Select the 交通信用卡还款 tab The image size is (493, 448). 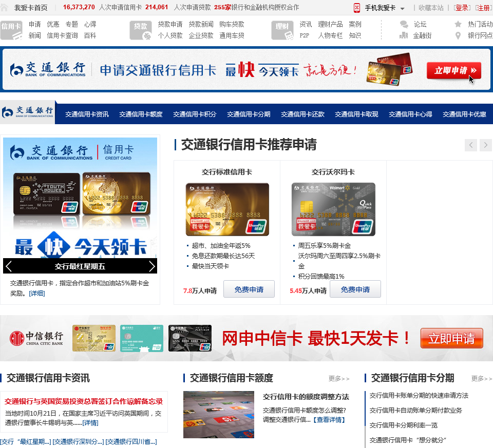coord(302,114)
